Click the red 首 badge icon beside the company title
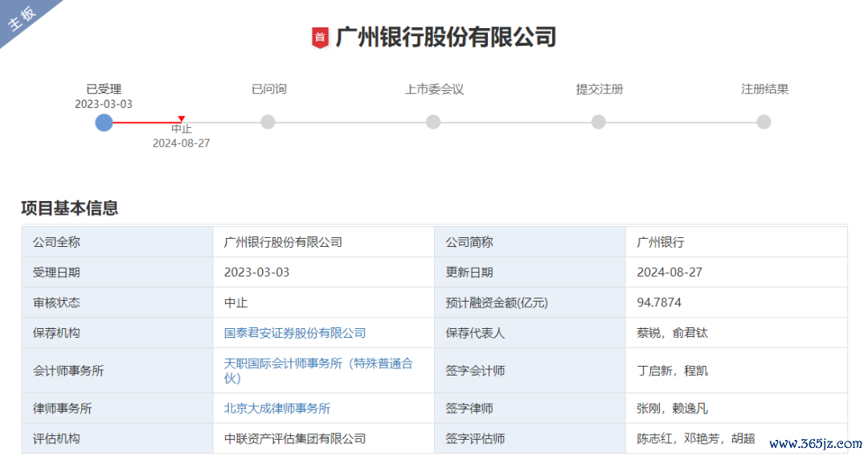The width and height of the screenshot is (868, 456). pyautogui.click(x=320, y=38)
